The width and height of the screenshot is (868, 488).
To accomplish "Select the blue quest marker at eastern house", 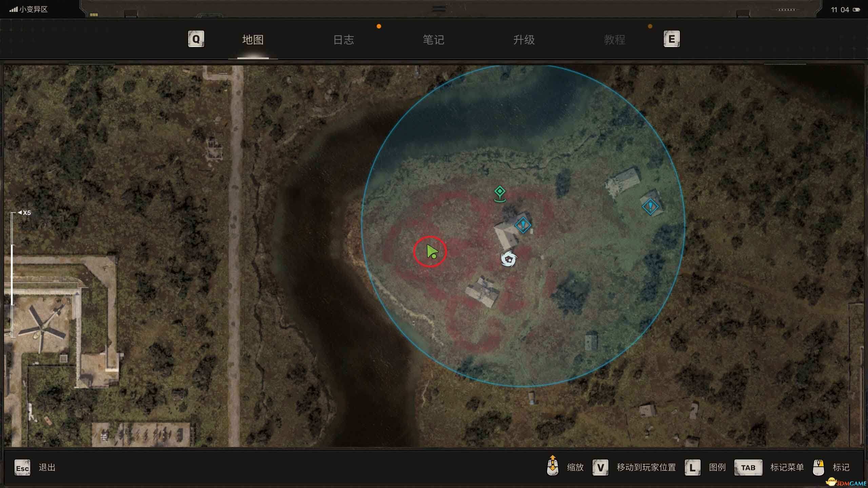I will pos(650,206).
